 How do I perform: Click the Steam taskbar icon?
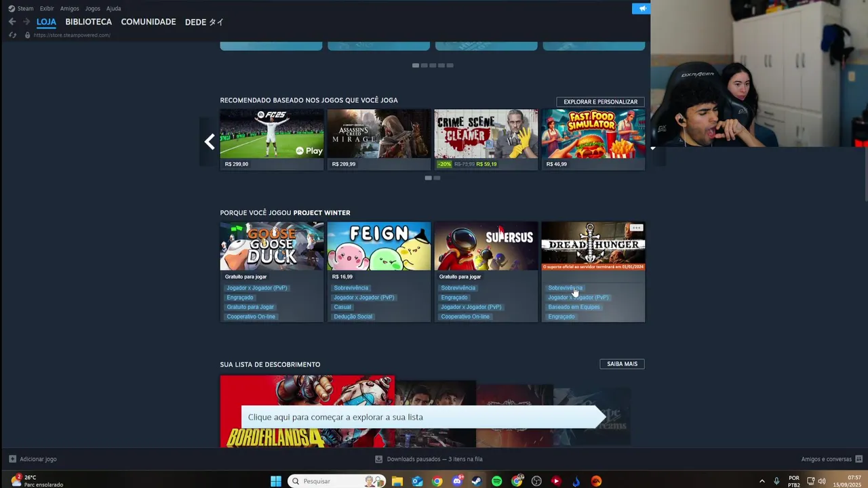tap(477, 481)
